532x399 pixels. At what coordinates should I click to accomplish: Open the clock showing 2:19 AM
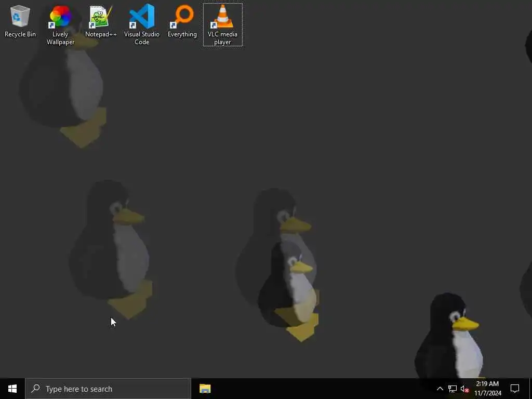487,389
